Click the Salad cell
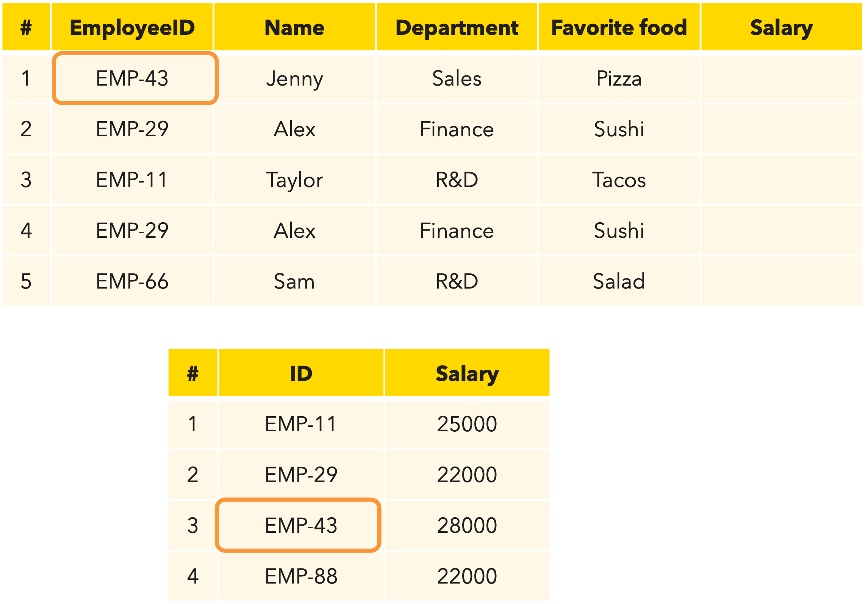 (x=619, y=281)
